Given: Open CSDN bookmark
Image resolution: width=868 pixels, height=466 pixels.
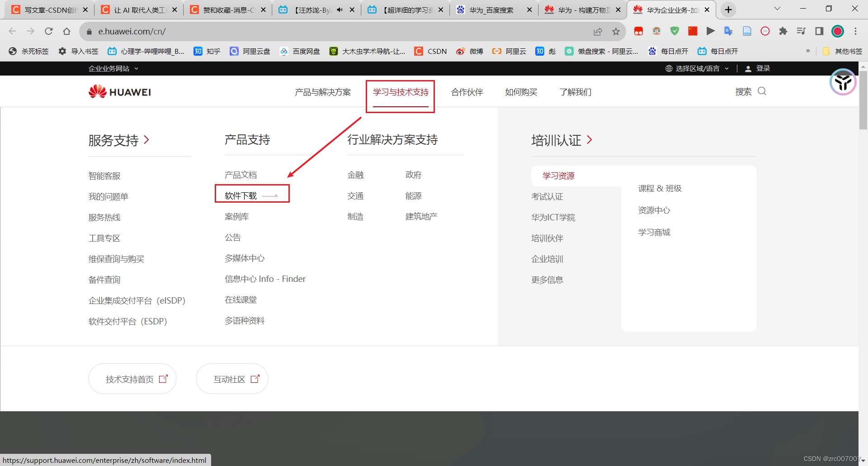Looking at the screenshot, I should tap(430, 51).
